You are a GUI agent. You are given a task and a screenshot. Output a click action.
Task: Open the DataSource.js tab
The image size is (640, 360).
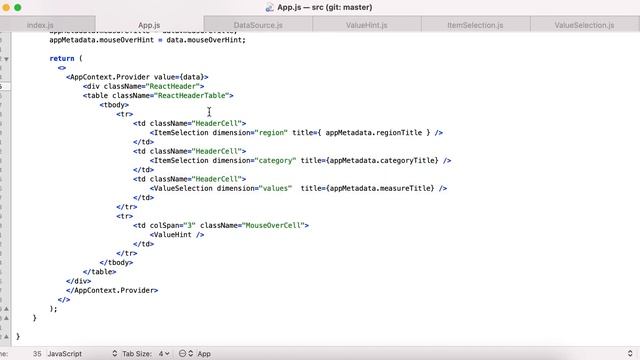[258, 25]
